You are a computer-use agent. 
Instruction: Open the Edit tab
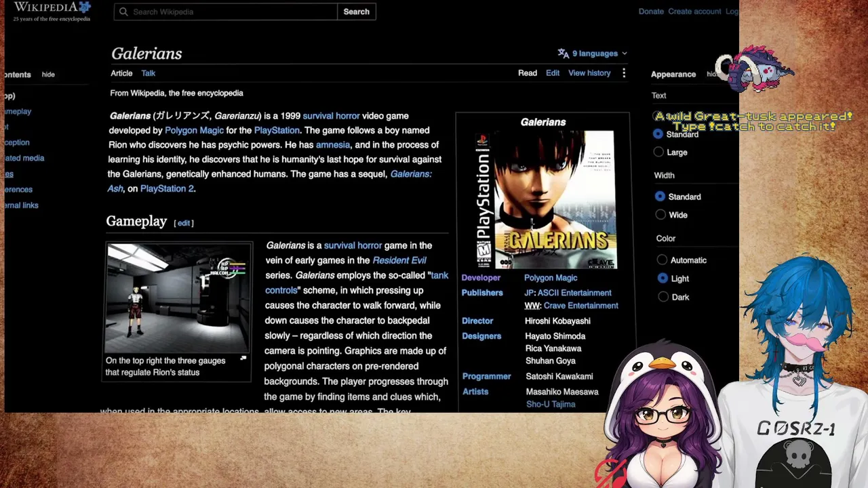point(553,73)
